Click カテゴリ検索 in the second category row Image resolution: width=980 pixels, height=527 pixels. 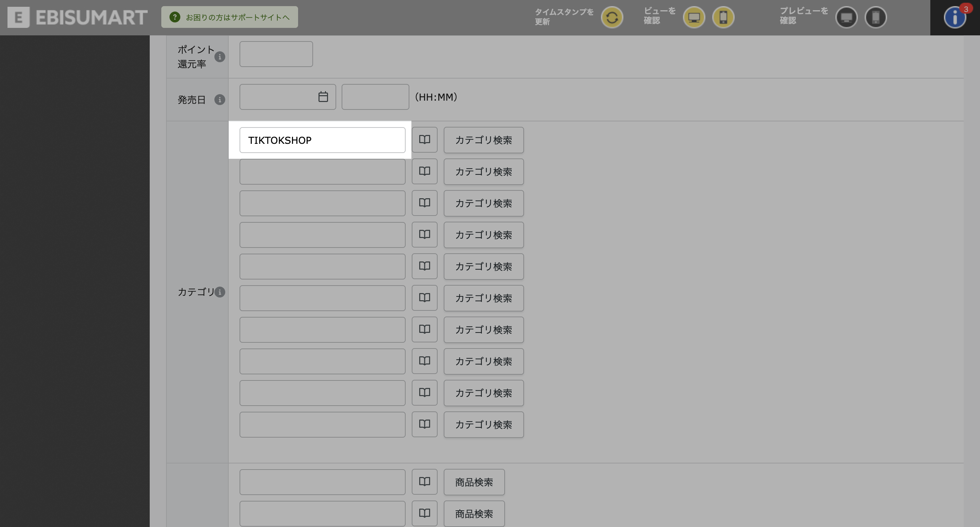pyautogui.click(x=484, y=171)
